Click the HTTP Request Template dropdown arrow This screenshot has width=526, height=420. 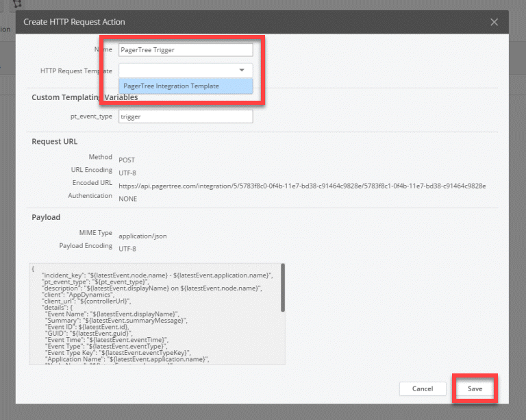(x=242, y=71)
